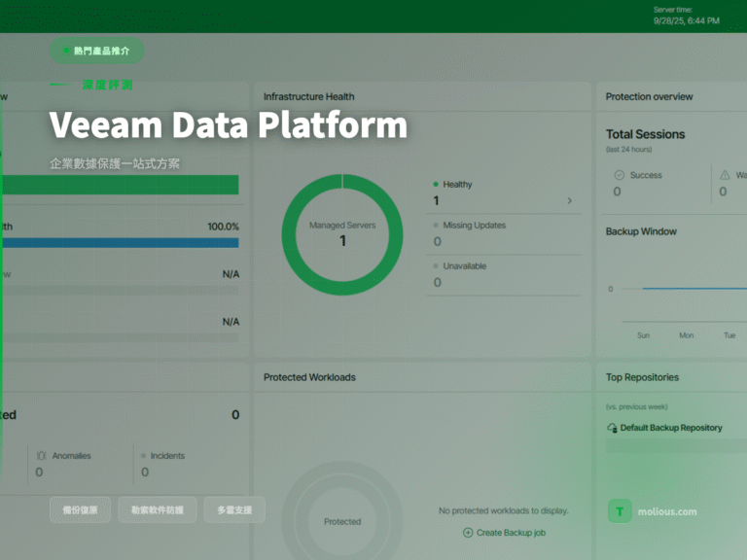Click the 備份復原 tag
Image resolution: width=747 pixels, height=560 pixels.
80,510
